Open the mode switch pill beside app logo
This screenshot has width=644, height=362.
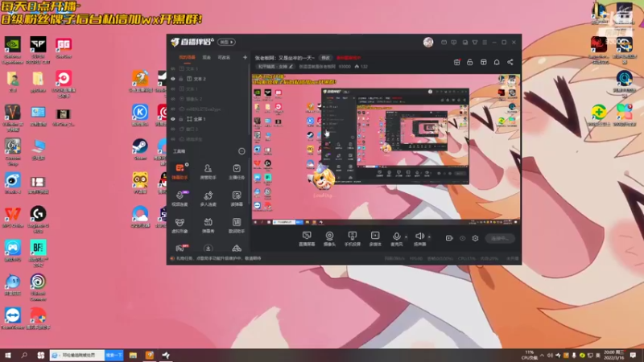226,43
